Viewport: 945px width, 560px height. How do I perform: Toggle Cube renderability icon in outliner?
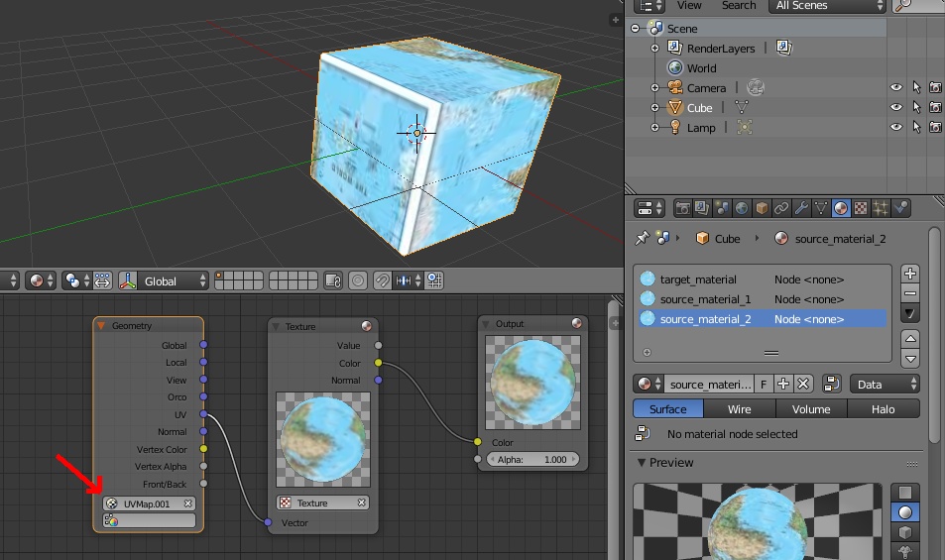[x=935, y=107]
